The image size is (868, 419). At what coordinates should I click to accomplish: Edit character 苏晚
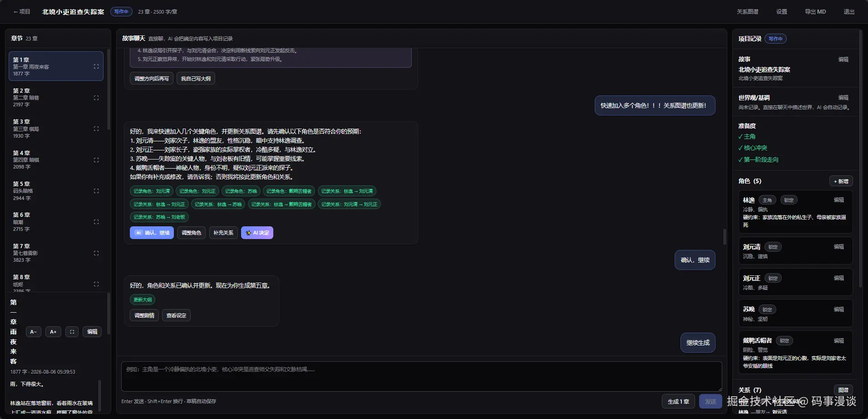[x=838, y=309]
